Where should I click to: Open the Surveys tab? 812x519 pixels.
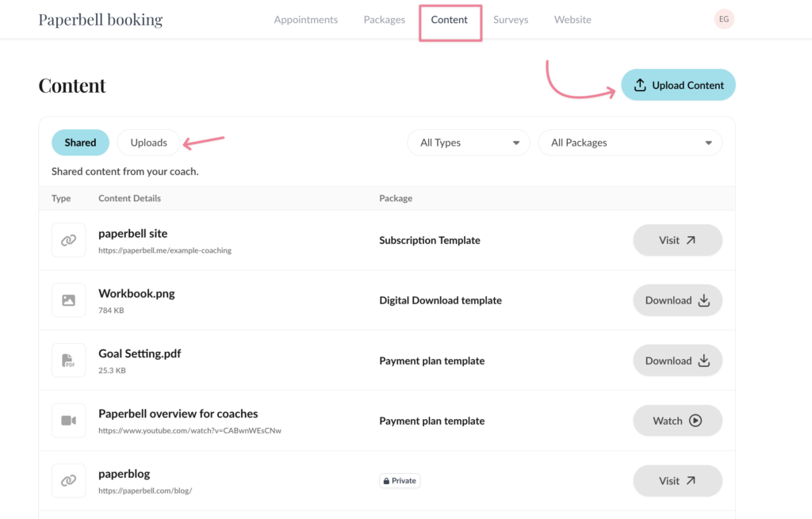[511, 20]
